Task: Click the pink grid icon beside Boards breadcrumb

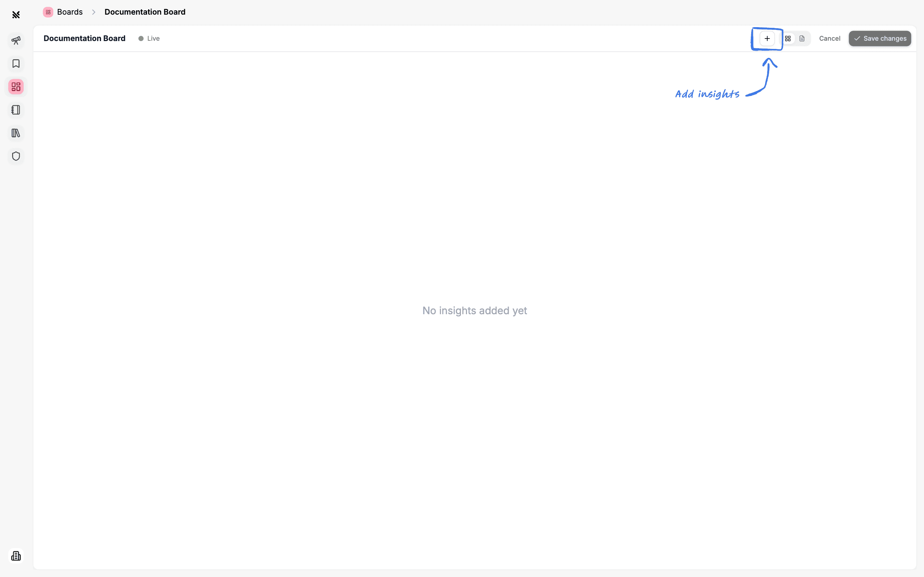Action: 48,12
